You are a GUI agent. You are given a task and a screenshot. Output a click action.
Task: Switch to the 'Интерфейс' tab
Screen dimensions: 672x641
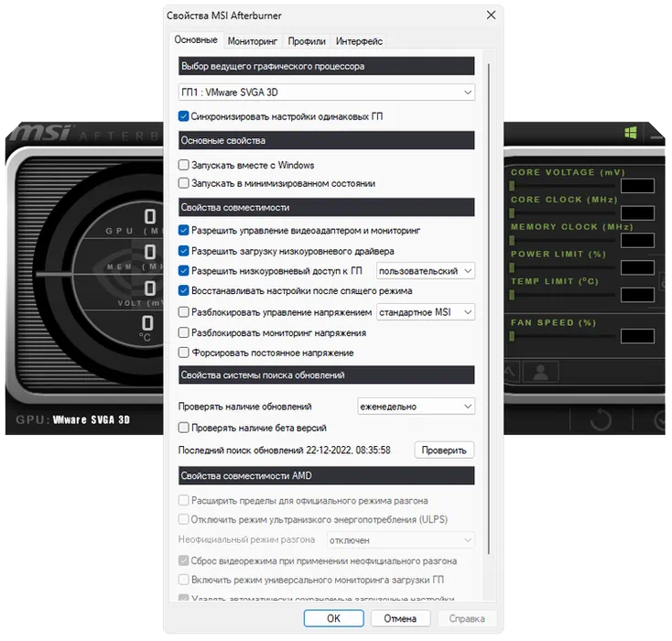(359, 41)
